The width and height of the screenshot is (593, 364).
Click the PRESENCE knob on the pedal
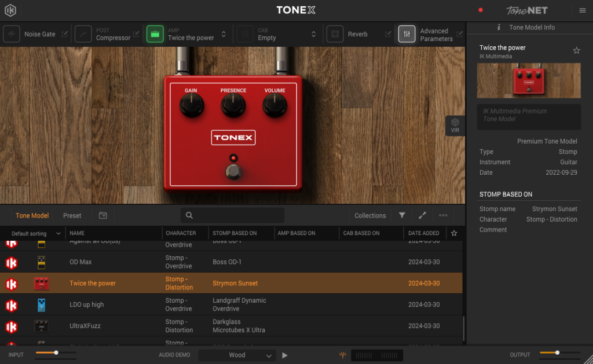[x=233, y=105]
